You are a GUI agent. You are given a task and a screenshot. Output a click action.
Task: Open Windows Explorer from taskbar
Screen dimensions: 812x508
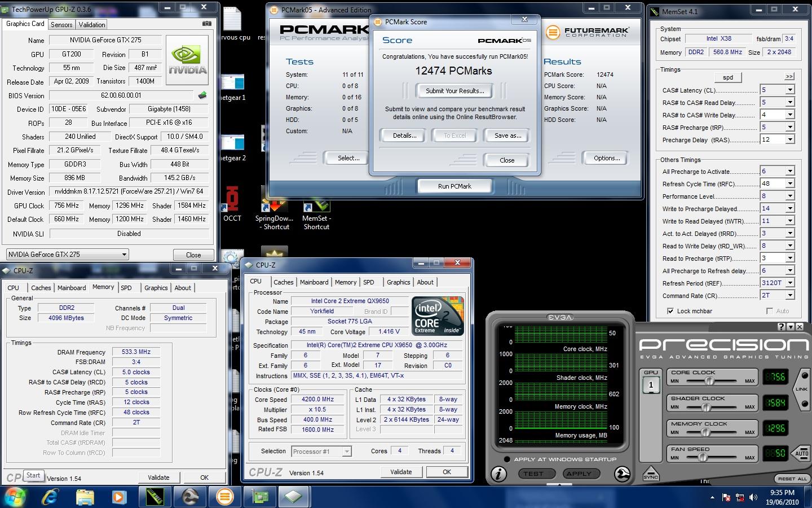pos(85,497)
